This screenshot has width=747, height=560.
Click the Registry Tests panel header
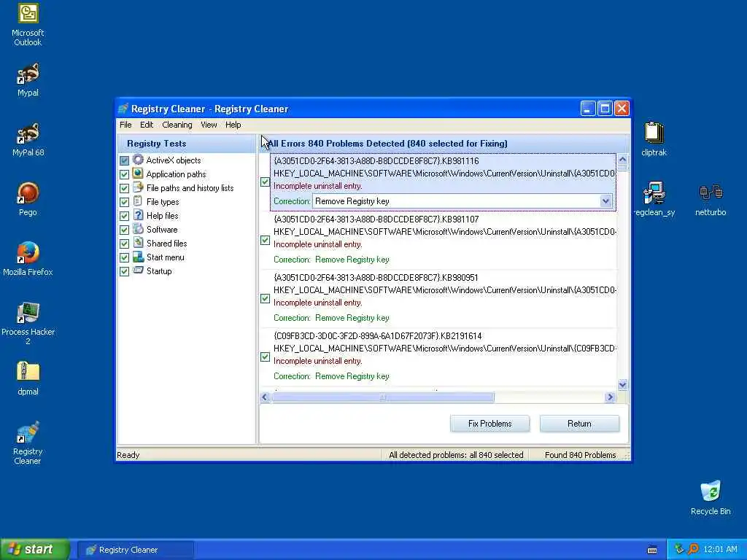click(x=187, y=144)
